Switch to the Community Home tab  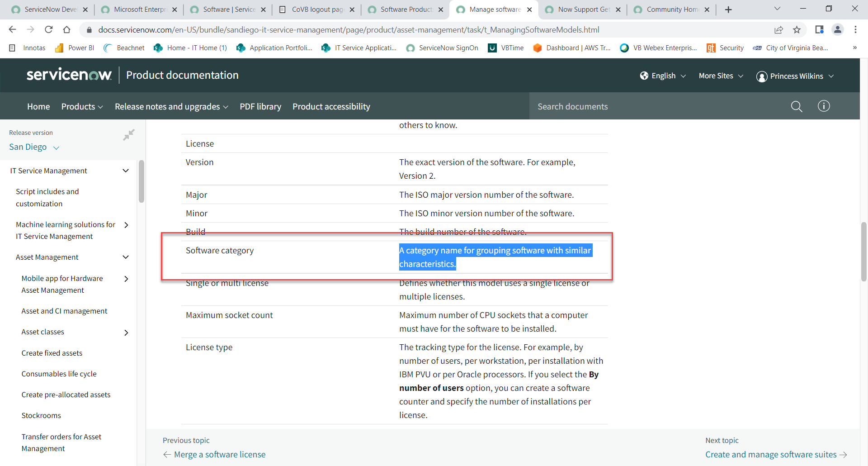click(671, 10)
